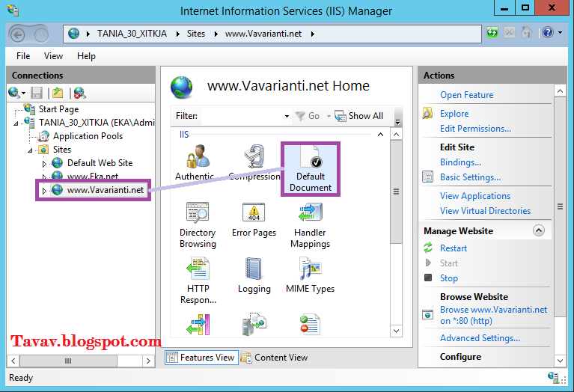
Task: Open the Default Document feature
Action: [311, 168]
